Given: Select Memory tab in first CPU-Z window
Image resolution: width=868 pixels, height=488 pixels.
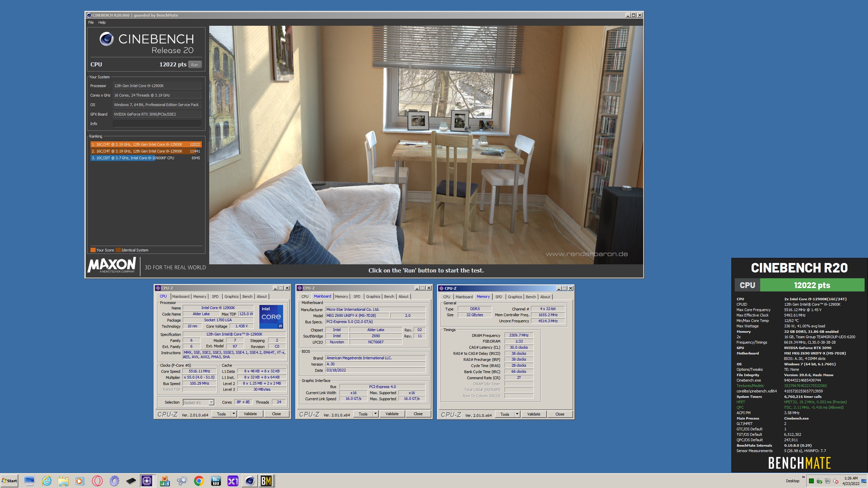Looking at the screenshot, I should click(200, 297).
